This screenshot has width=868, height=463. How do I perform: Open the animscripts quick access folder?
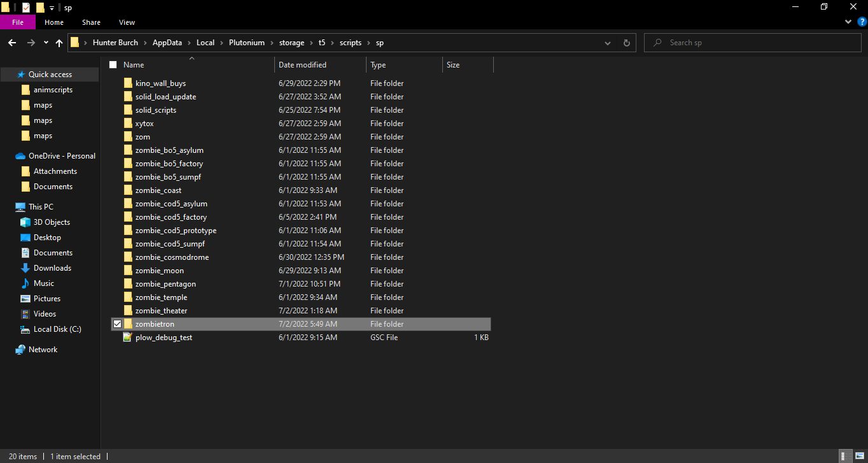point(53,90)
